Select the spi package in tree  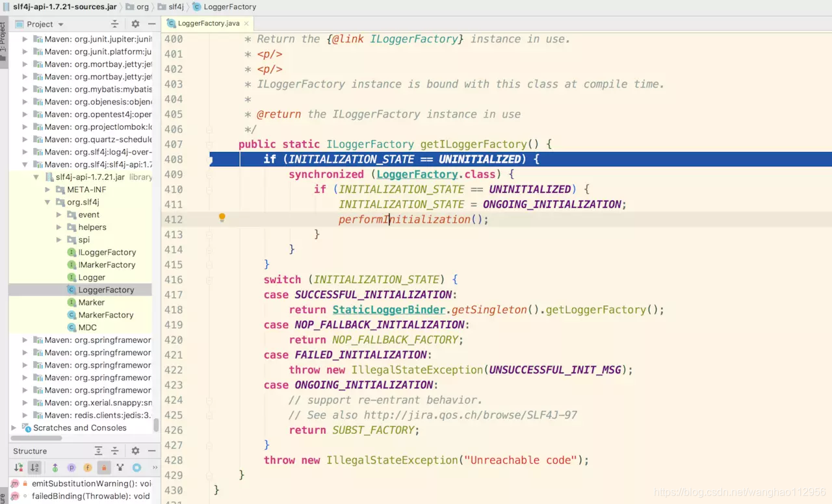pos(84,240)
